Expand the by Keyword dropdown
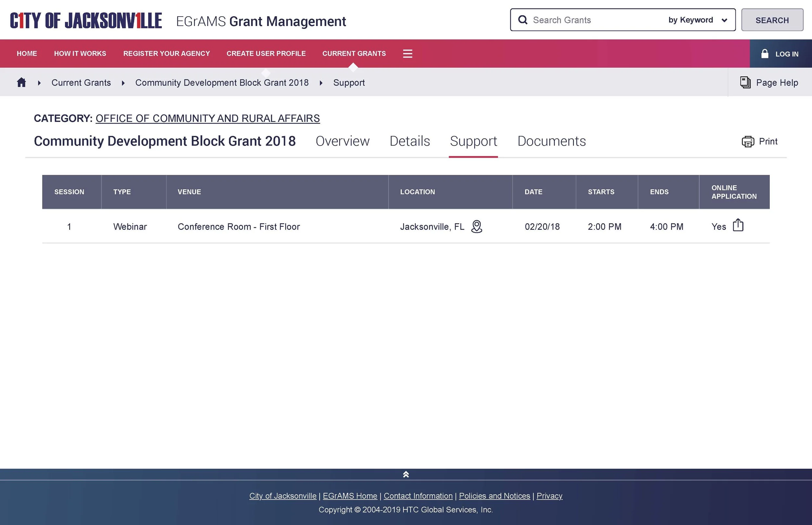This screenshot has height=525, width=812. [697, 20]
